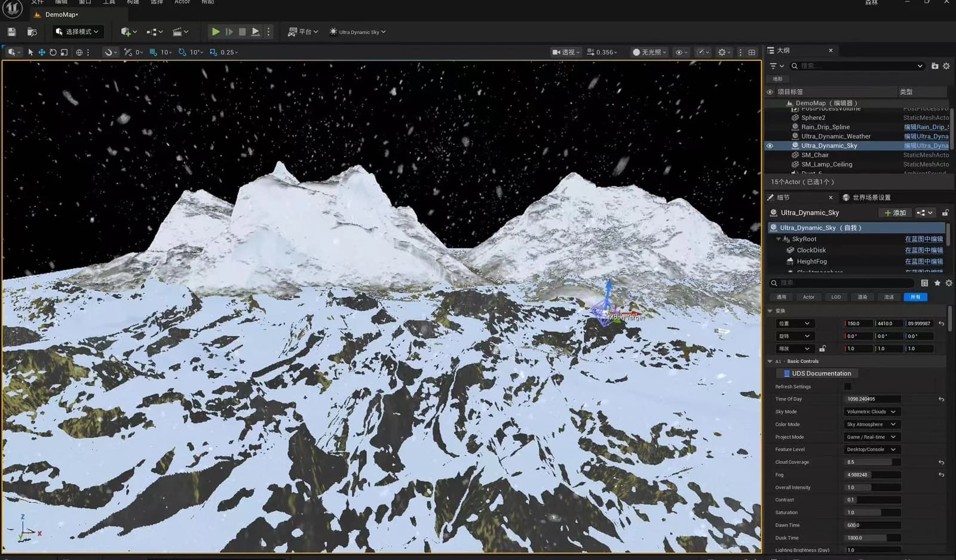This screenshot has height=560, width=956.
Task: Click the Stop simulation square button
Action: 242,32
